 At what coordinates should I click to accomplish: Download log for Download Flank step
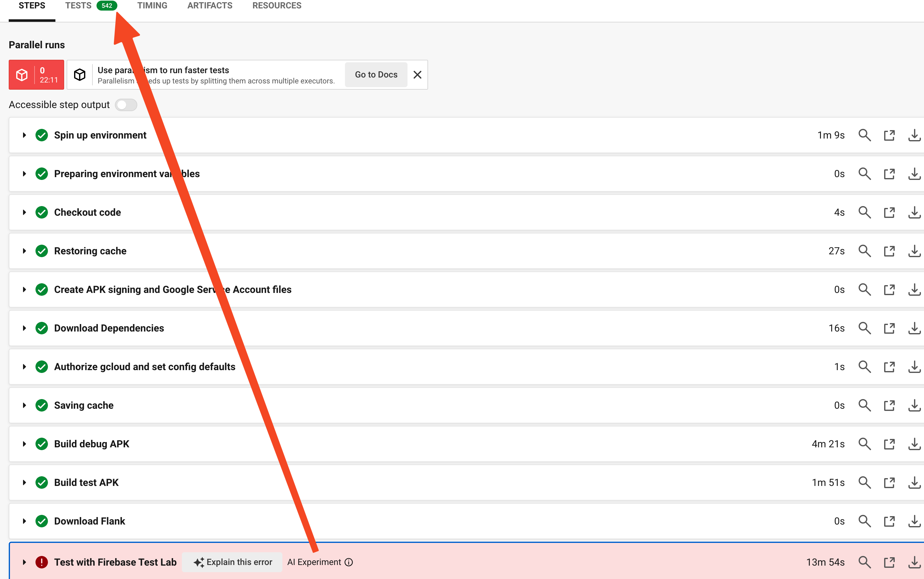914,521
